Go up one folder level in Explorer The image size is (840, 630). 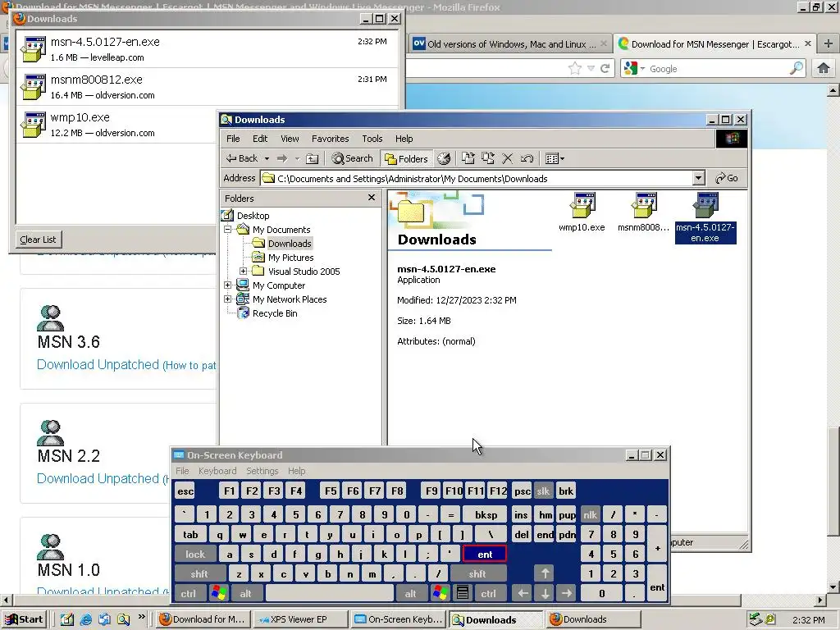pyautogui.click(x=313, y=158)
